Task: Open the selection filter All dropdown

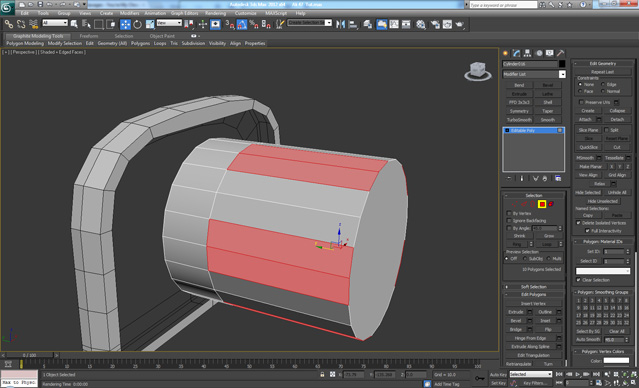Action: coord(55,23)
